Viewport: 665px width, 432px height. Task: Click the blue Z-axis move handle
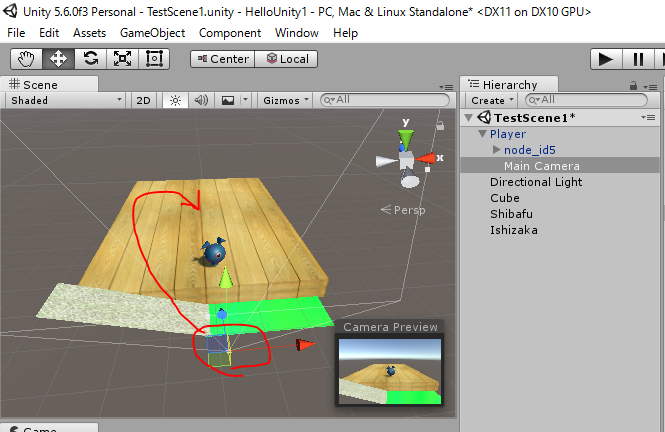[x=222, y=314]
